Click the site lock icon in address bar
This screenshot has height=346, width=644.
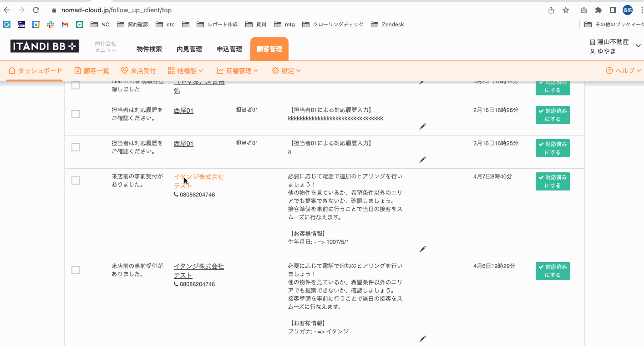point(54,10)
